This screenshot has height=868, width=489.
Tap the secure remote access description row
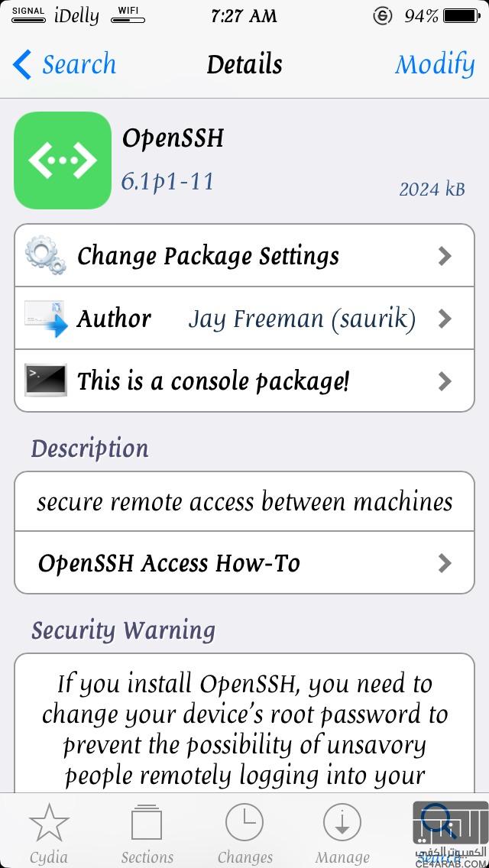tap(244, 502)
